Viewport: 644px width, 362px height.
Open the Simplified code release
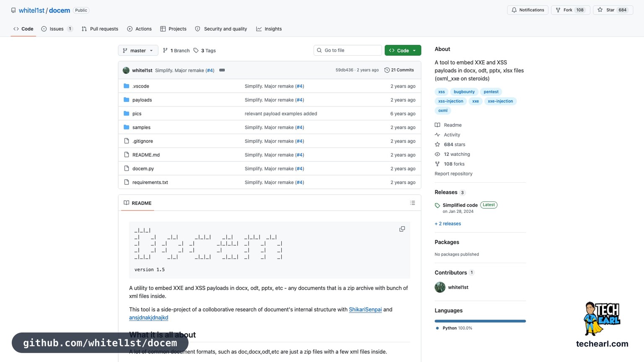pos(460,205)
